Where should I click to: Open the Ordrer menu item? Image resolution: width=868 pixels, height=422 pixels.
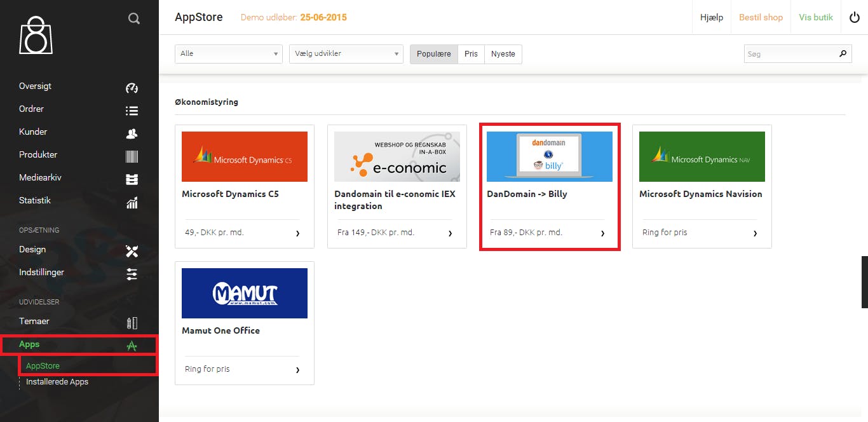click(x=31, y=109)
